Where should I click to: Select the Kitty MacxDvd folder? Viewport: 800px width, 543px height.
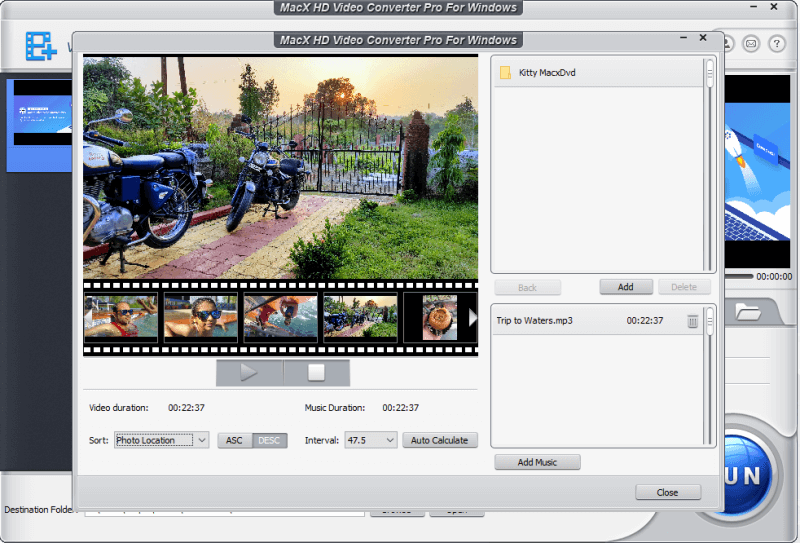click(598, 72)
